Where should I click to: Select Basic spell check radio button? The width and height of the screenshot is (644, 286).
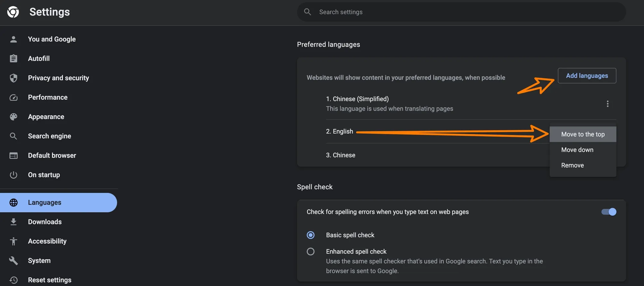click(310, 235)
